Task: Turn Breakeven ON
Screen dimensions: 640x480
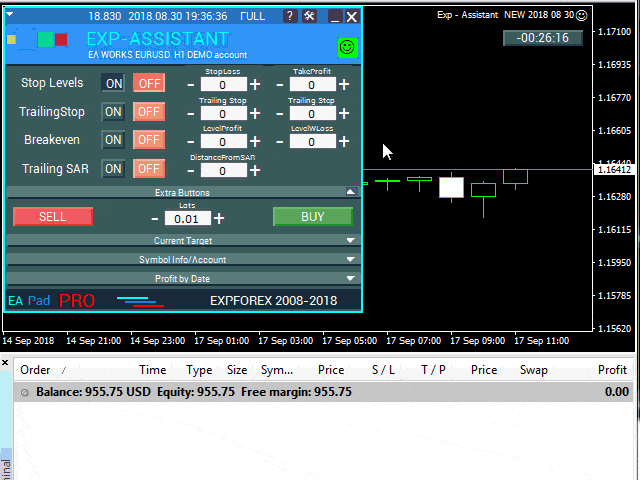Action: click(114, 140)
